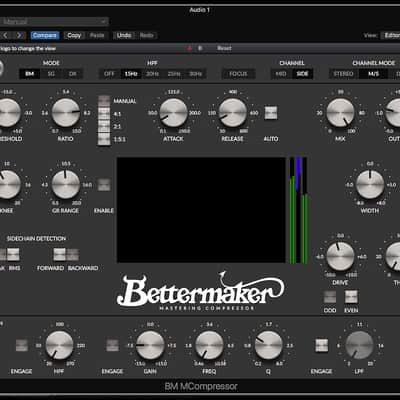400x400 pixels.
Task: Click the Q knob
Action: coord(269,345)
